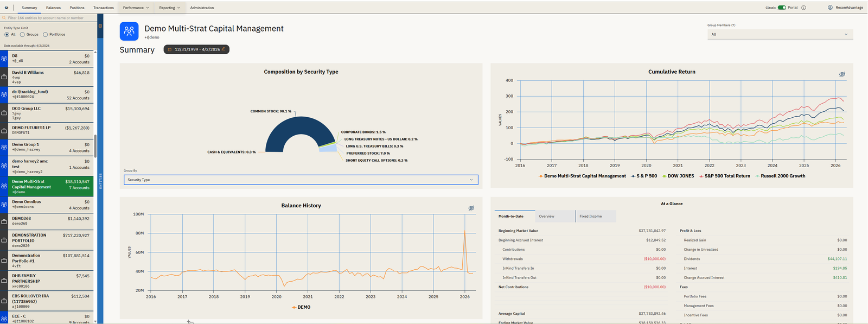Click the entity filter search field
Screen dimensions: 868x324
[x=48, y=18]
